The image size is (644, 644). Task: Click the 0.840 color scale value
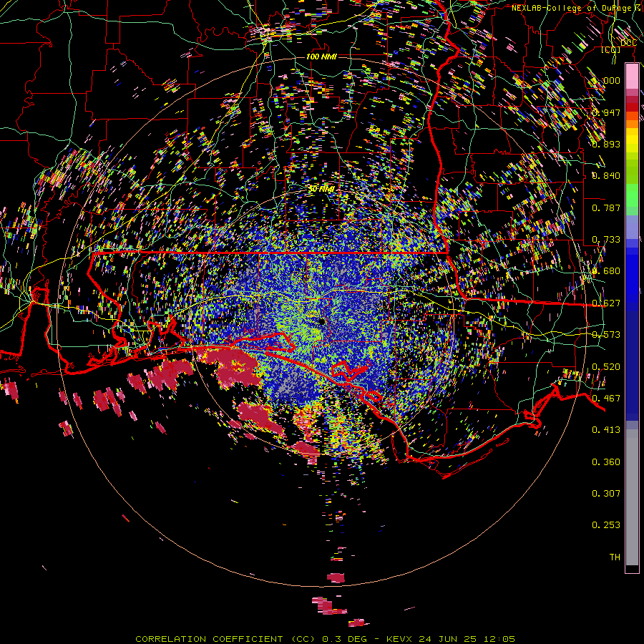point(606,176)
